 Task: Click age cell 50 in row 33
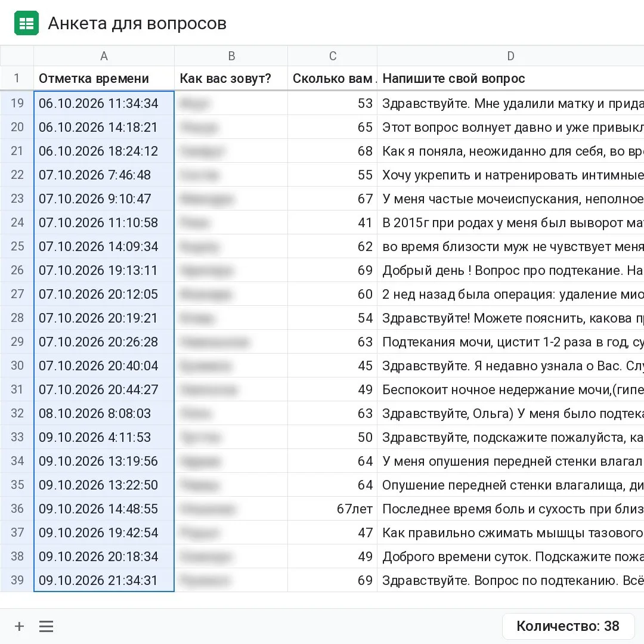(x=333, y=436)
